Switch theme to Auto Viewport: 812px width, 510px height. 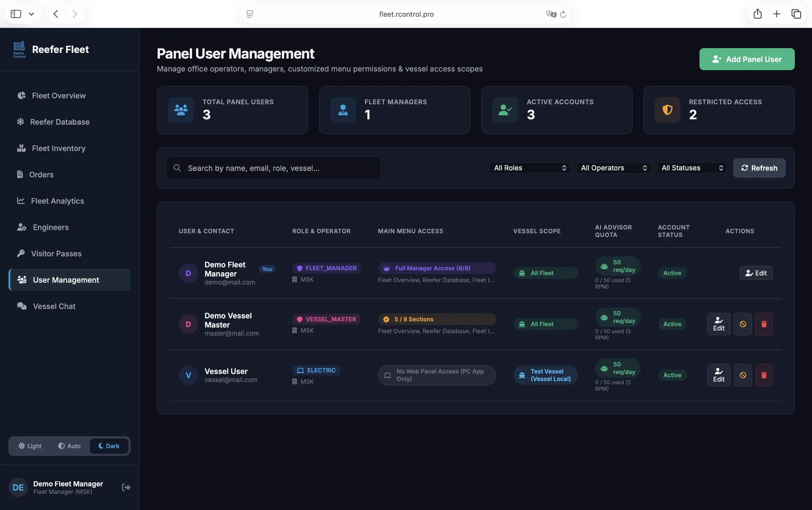pyautogui.click(x=70, y=446)
